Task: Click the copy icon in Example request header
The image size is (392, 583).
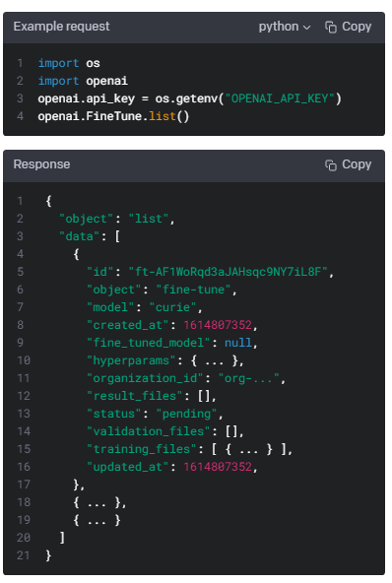Action: [331, 28]
